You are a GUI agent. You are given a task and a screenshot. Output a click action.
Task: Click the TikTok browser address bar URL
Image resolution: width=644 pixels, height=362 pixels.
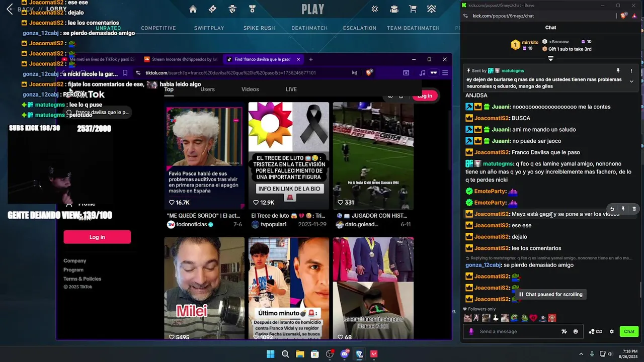pyautogui.click(x=230, y=73)
